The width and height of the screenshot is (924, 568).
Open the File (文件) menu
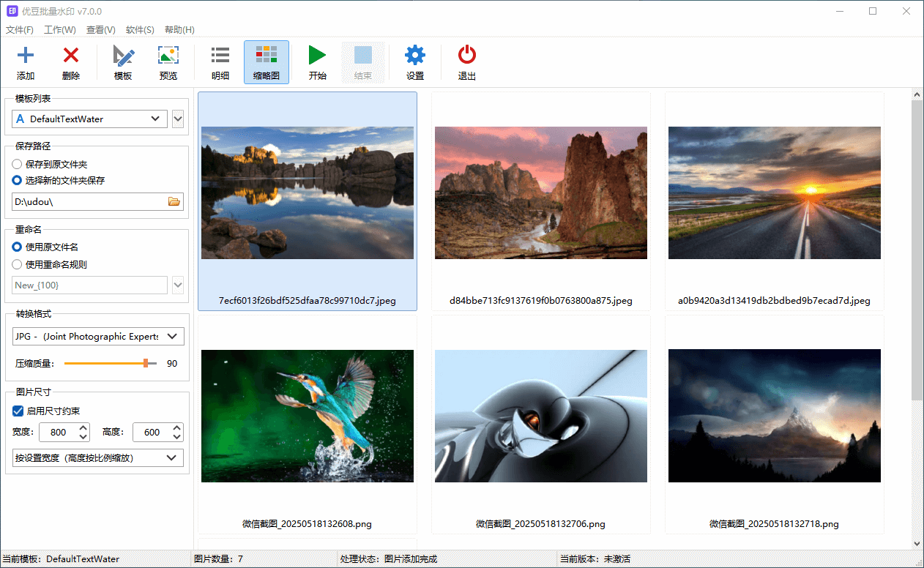[x=20, y=30]
